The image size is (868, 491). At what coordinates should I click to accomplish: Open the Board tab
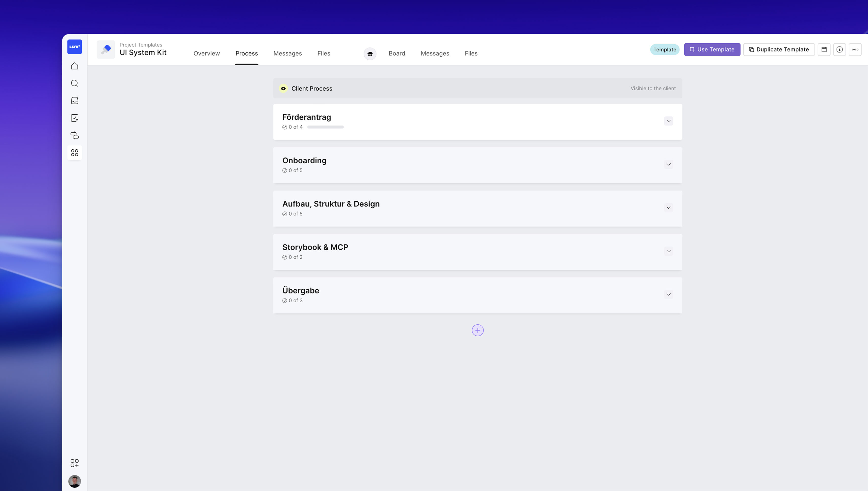(396, 53)
